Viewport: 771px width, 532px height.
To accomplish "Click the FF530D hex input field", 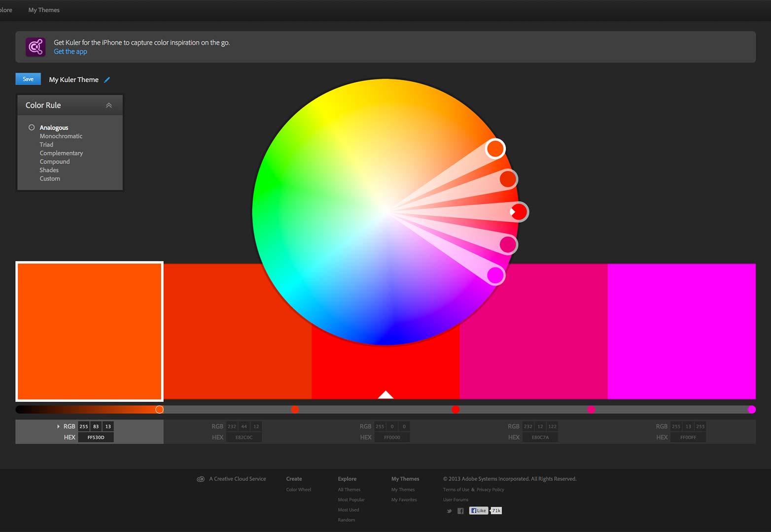I will point(96,437).
